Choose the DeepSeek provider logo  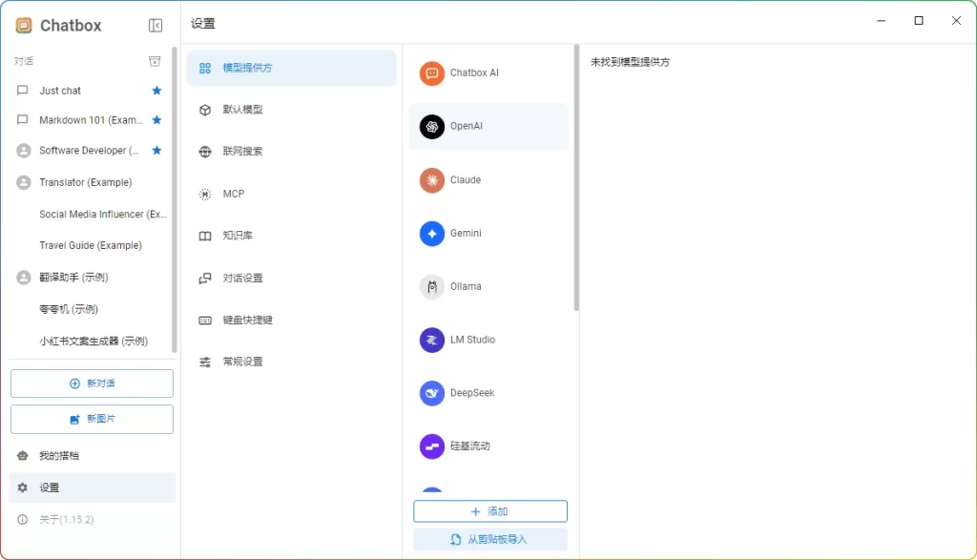(432, 393)
